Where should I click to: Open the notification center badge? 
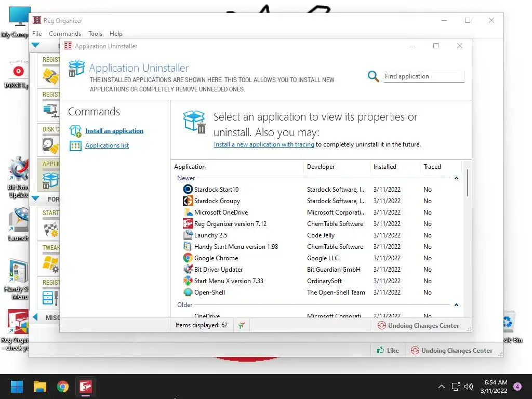(x=517, y=387)
